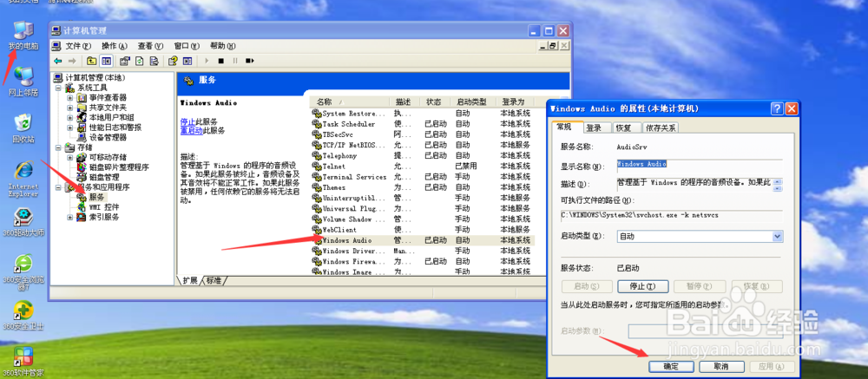Switch to the 登录 tab
The width and height of the screenshot is (868, 379).
pos(597,127)
